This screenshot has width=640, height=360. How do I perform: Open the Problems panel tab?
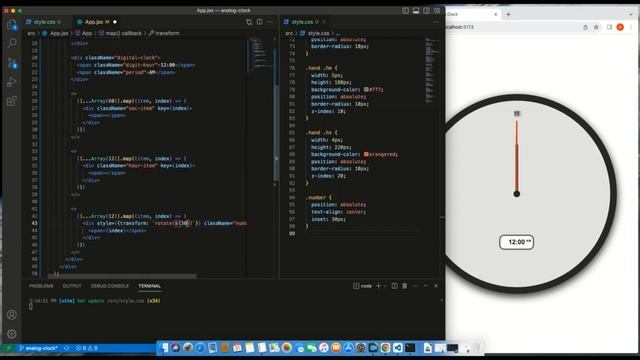click(41, 286)
